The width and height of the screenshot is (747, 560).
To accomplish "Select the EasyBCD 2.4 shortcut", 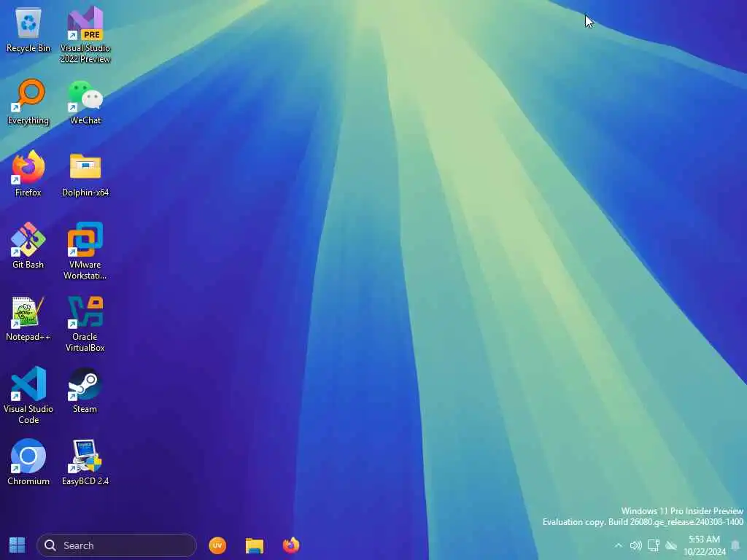I will click(85, 462).
